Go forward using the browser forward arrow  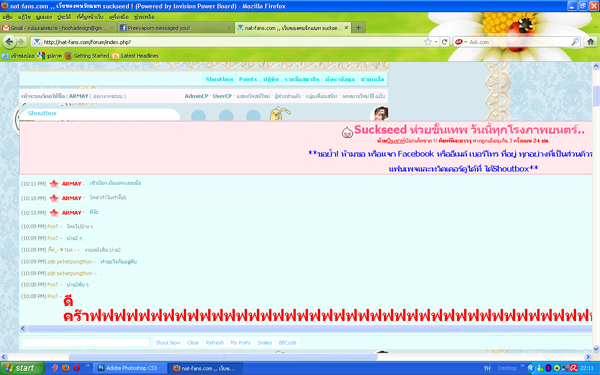[x=21, y=42]
